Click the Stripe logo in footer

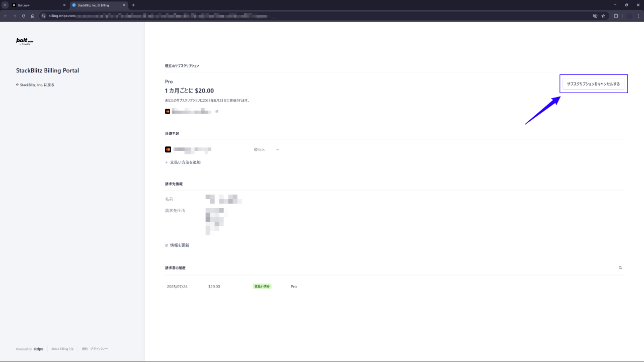tap(39, 349)
